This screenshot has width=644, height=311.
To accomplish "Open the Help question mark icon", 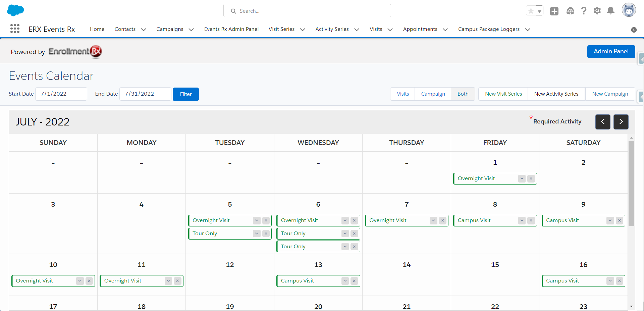I will [584, 11].
